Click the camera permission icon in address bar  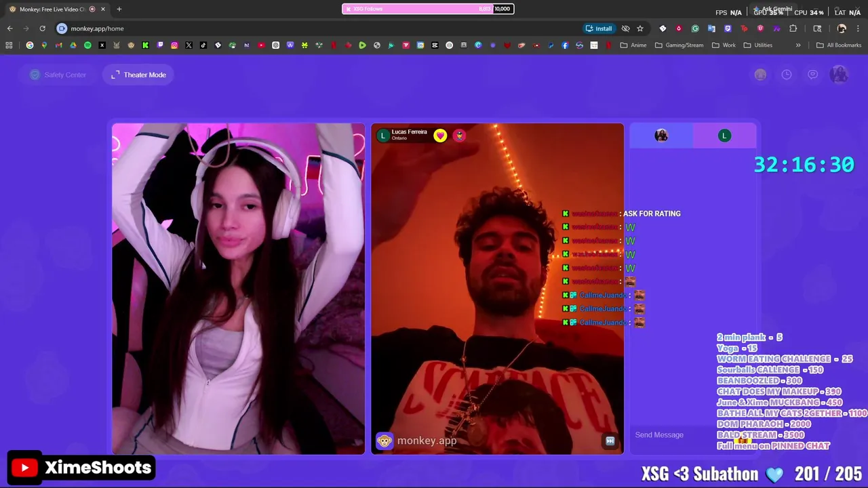(62, 28)
